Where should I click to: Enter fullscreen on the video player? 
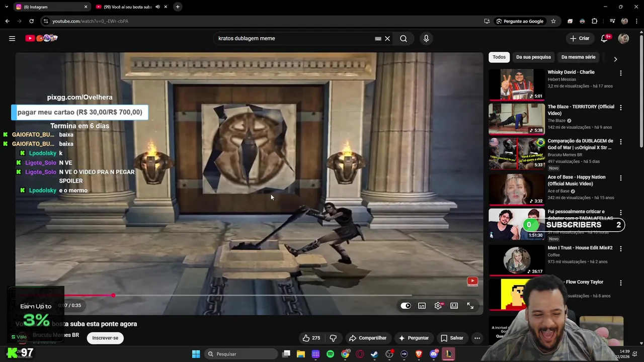(470, 306)
